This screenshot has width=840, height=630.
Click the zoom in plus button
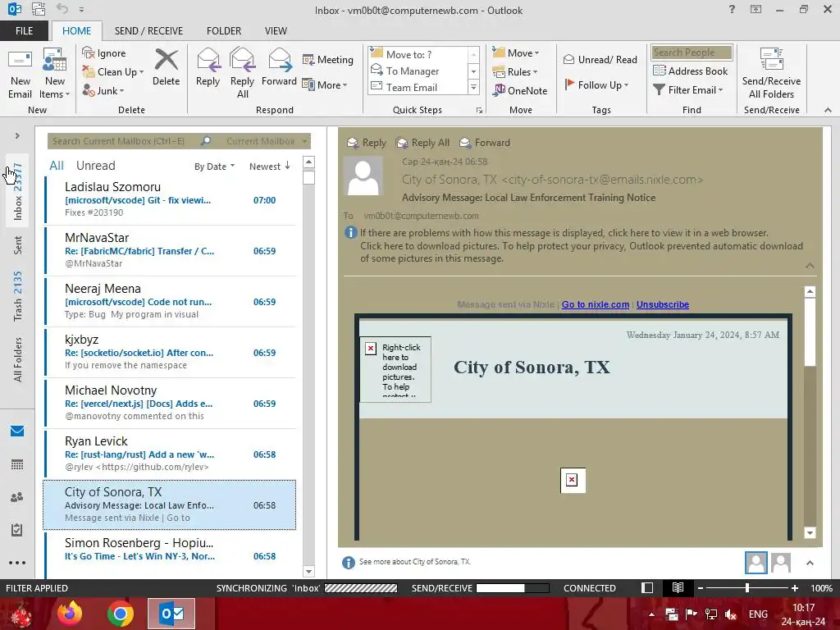click(x=795, y=588)
